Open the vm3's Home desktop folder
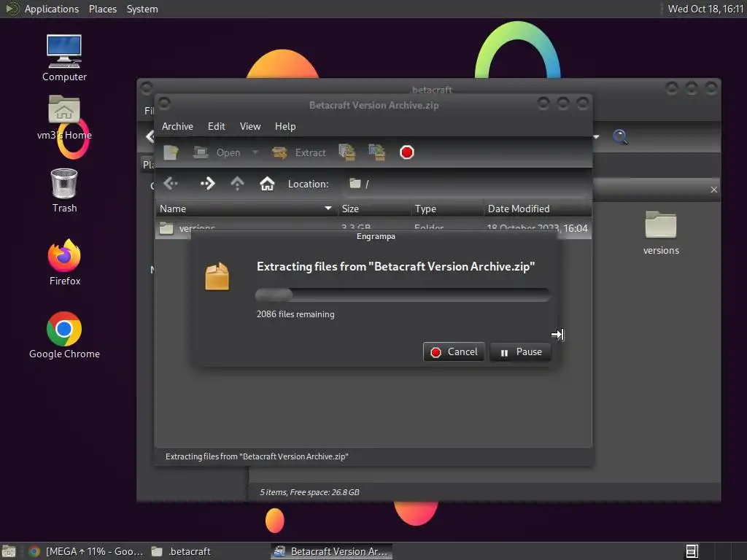747x560 pixels. [x=64, y=117]
